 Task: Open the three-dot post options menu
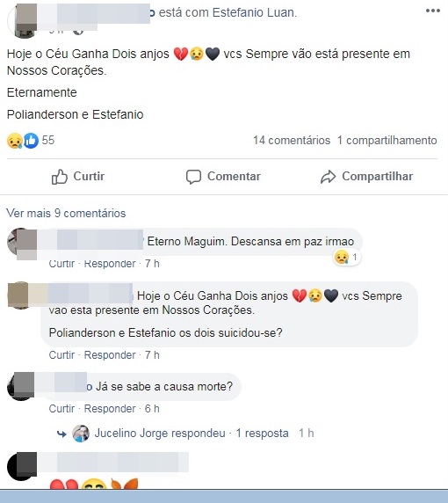point(432,11)
